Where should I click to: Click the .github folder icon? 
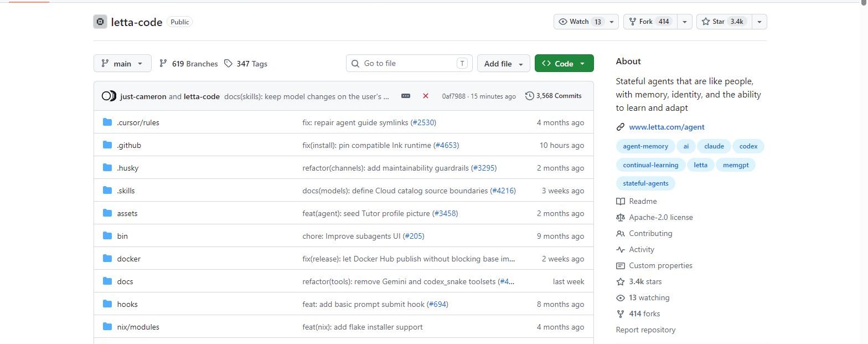[x=107, y=145]
